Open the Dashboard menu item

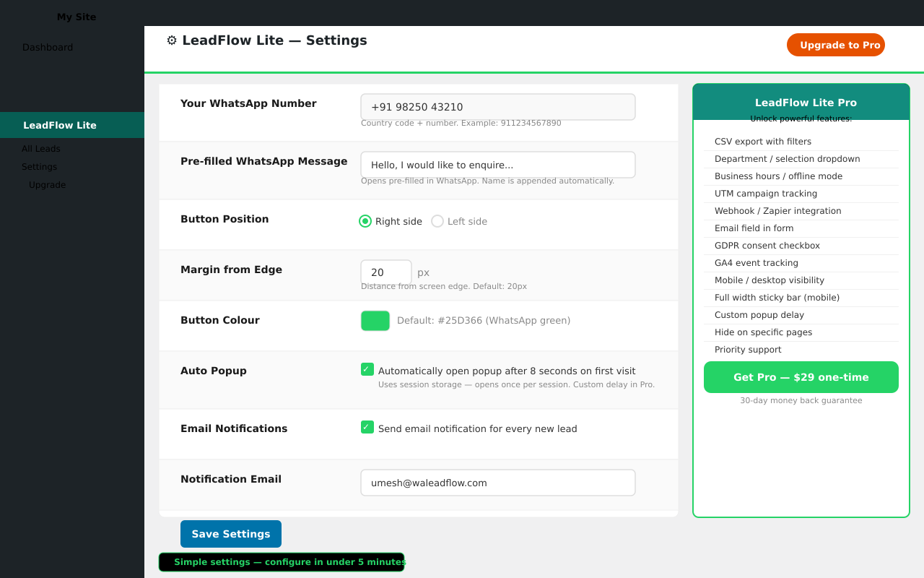[48, 47]
